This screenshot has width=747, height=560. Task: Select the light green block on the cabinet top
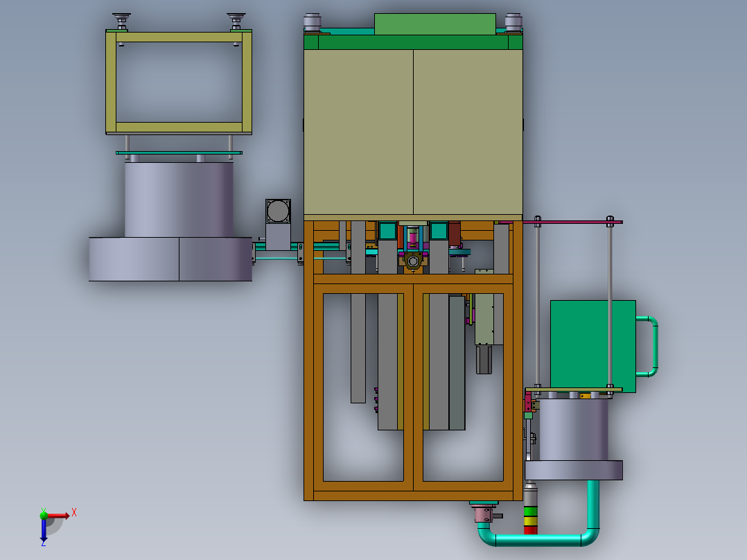point(435,24)
